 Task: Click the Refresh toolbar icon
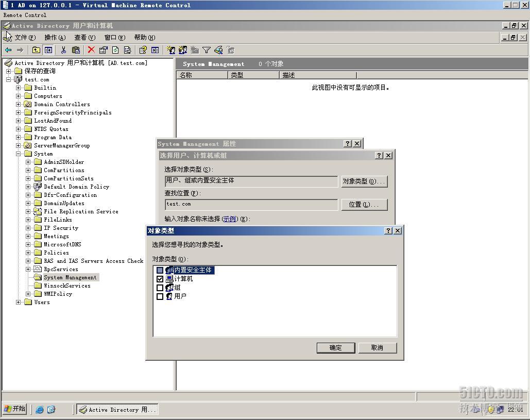click(115, 50)
